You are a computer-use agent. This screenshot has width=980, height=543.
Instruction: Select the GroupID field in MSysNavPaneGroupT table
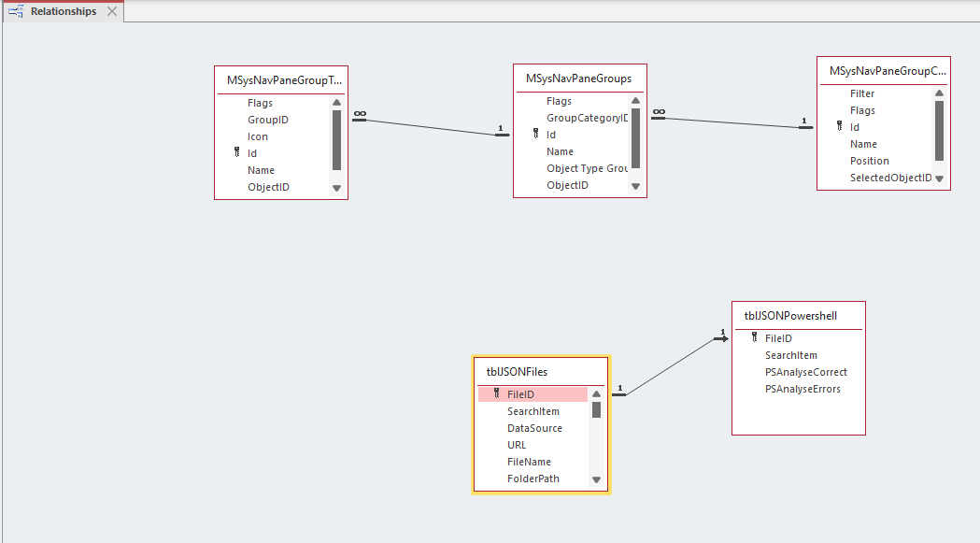[x=268, y=120]
